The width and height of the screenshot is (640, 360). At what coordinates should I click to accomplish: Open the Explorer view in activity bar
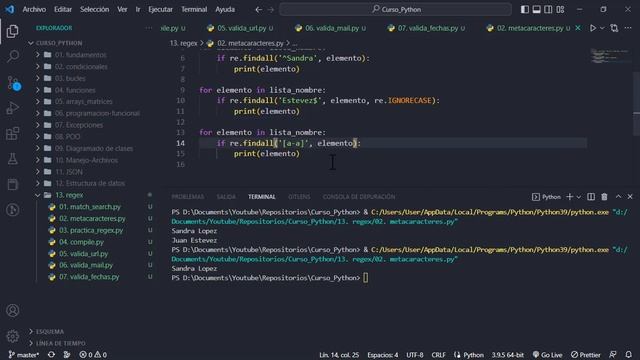click(x=12, y=31)
